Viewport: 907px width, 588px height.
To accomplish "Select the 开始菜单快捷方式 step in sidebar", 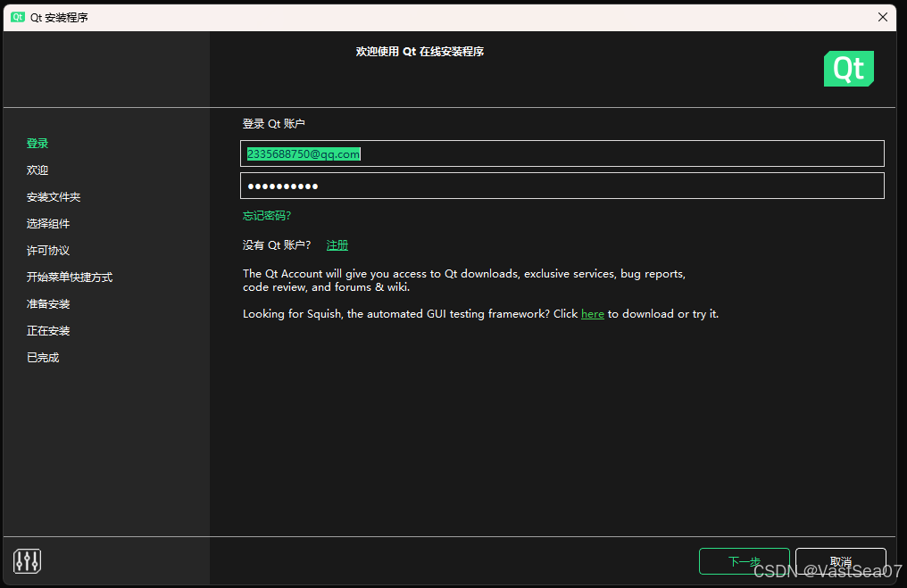I will click(70, 277).
